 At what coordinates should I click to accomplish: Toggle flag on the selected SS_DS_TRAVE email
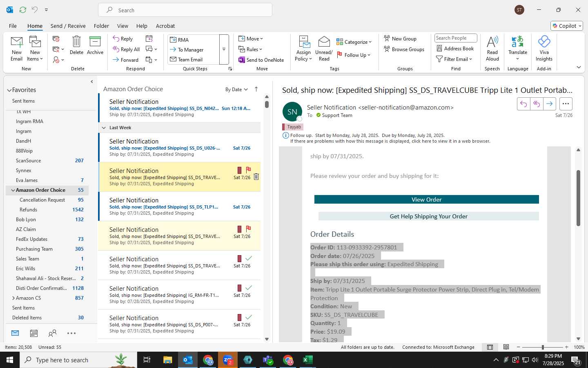[248, 169]
